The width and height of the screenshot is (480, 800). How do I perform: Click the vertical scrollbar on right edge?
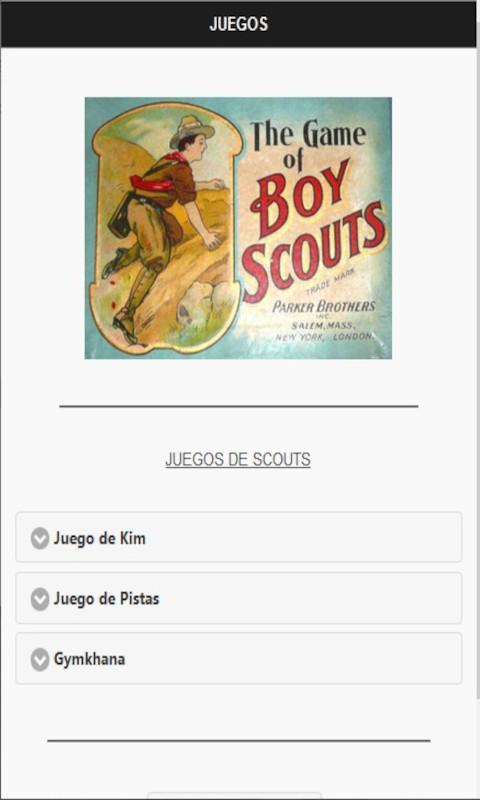pyautogui.click(x=477, y=372)
